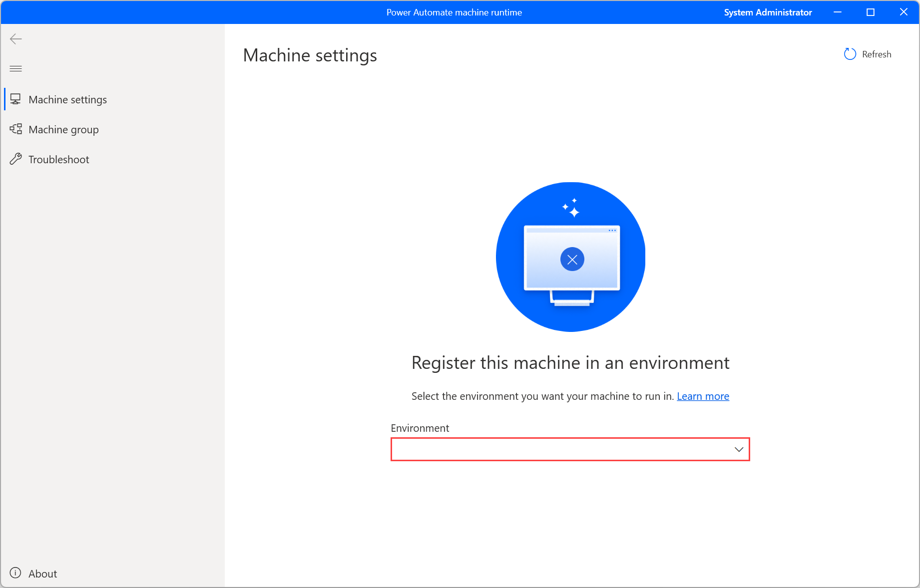Open the Environment dropdown
Screen dimensions: 920x588
[570, 449]
